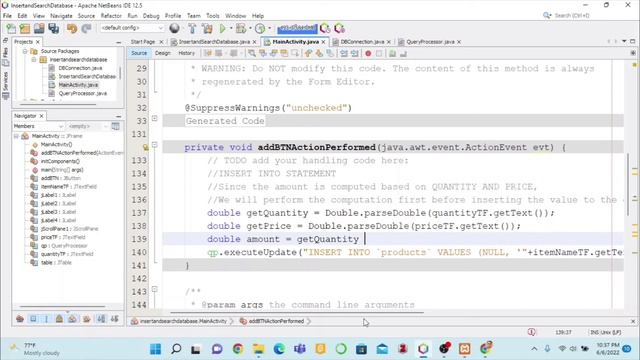Switch to the DBConnection.java tab
This screenshot has width=640, height=360.
point(362,42)
